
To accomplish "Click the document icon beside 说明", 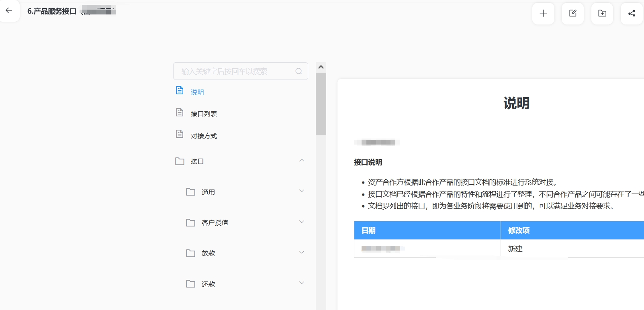I will (x=180, y=90).
